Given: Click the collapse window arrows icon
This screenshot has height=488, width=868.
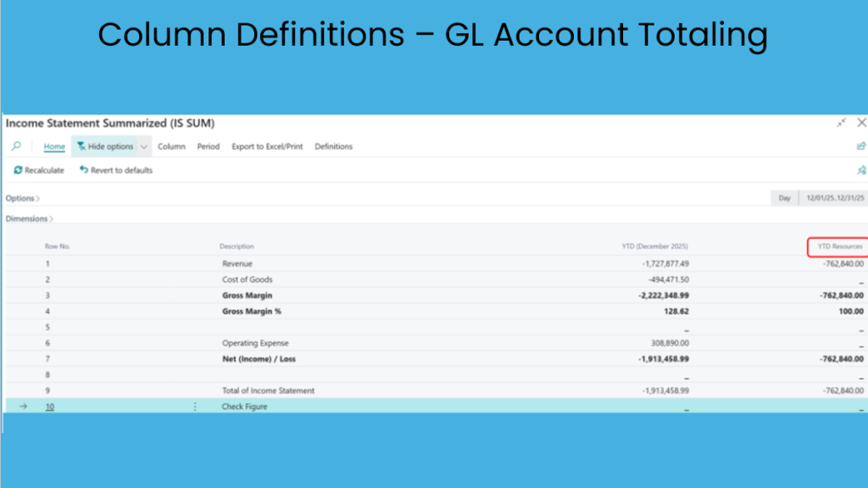Looking at the screenshot, I should pos(842,123).
